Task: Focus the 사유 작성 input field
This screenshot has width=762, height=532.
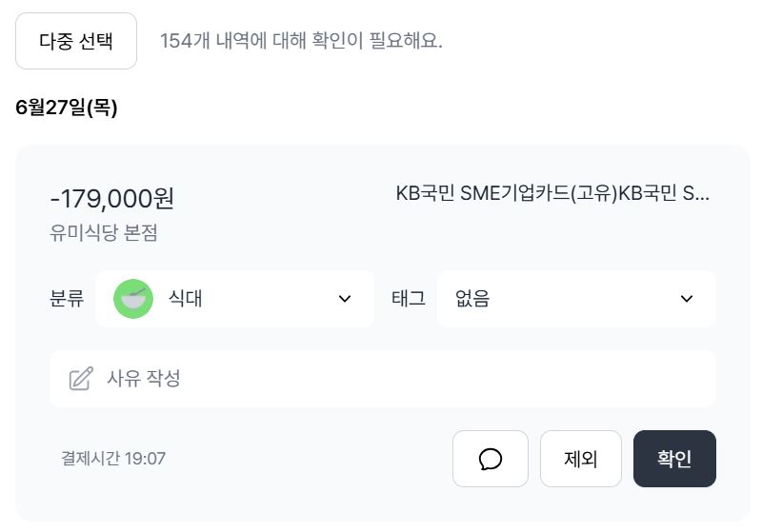Action: point(400,379)
